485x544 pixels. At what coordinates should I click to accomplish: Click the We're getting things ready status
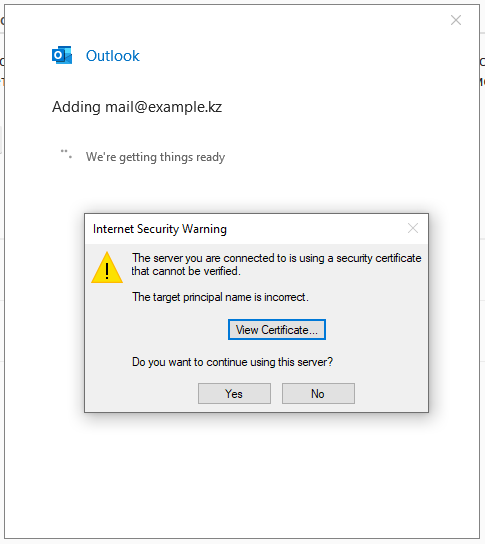click(x=155, y=157)
